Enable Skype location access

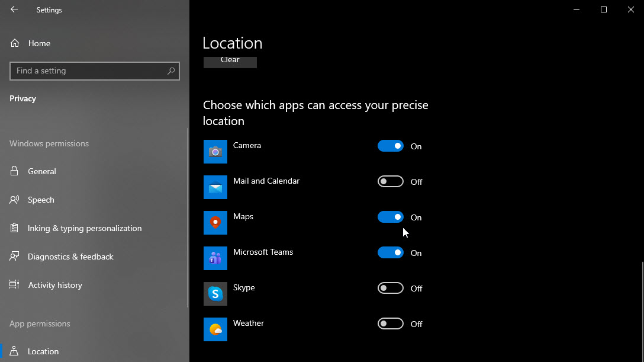pyautogui.click(x=390, y=288)
